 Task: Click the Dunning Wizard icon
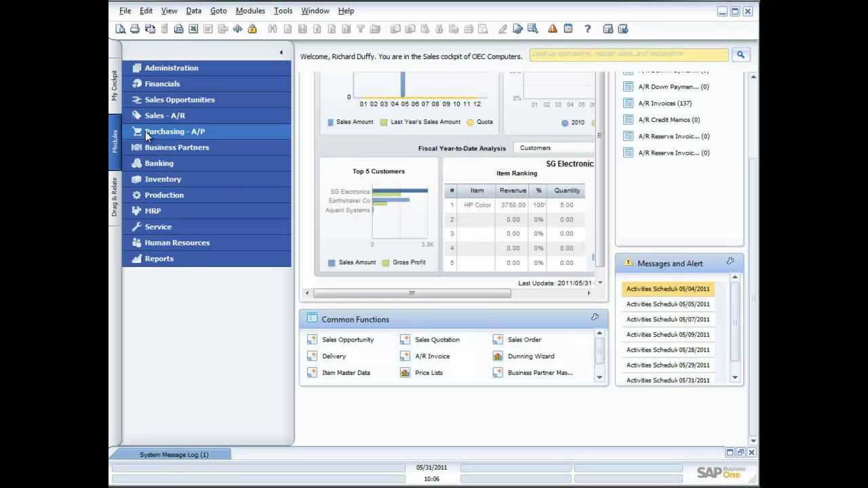498,356
